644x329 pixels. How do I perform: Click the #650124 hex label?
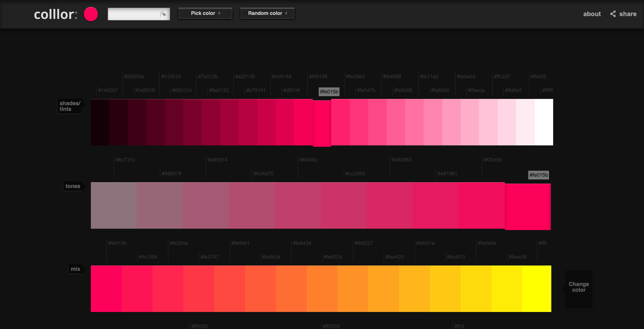pyautogui.click(x=182, y=90)
